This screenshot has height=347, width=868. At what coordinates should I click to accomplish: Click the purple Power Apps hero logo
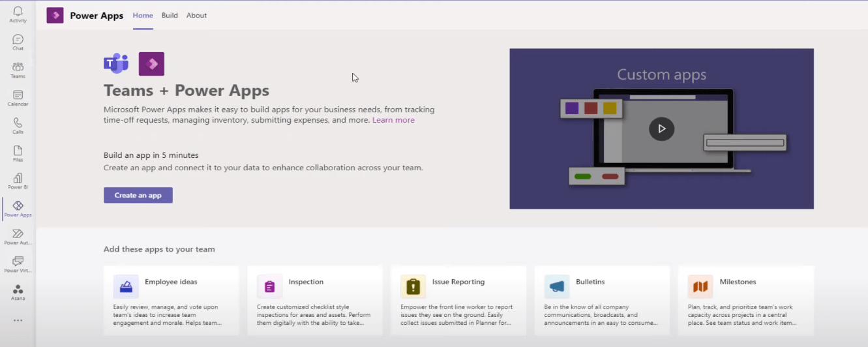click(x=151, y=64)
